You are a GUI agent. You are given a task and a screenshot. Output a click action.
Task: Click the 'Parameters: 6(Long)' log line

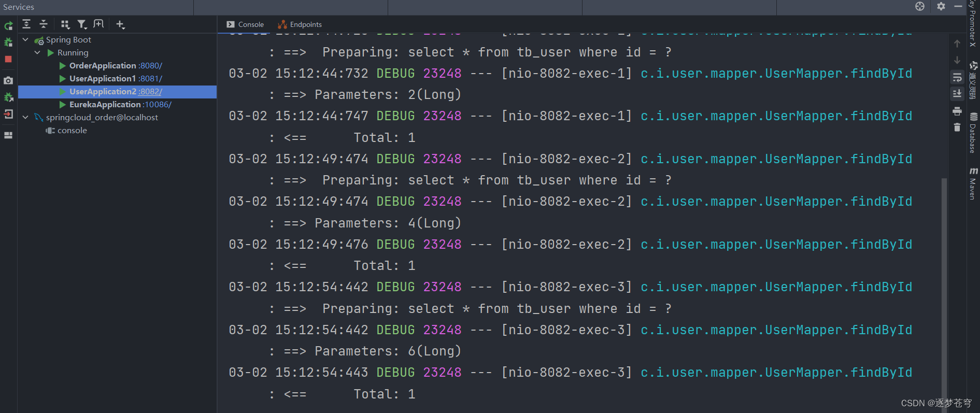(388, 351)
